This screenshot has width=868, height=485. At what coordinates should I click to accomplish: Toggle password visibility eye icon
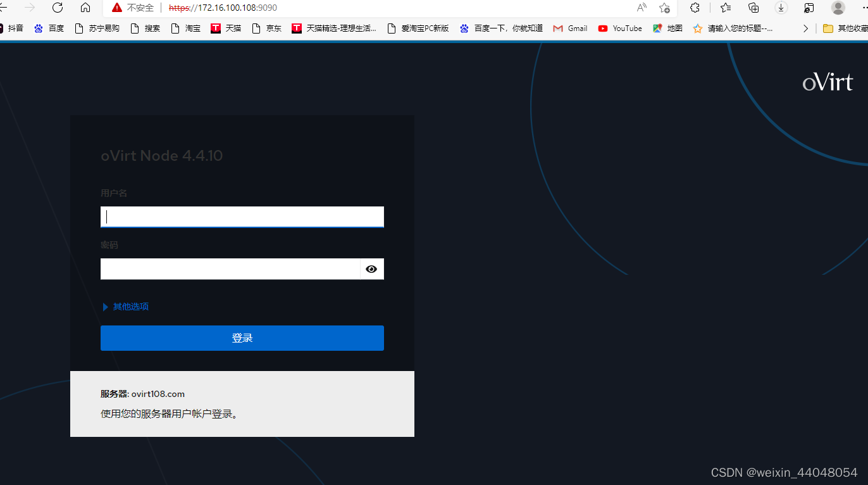click(371, 269)
